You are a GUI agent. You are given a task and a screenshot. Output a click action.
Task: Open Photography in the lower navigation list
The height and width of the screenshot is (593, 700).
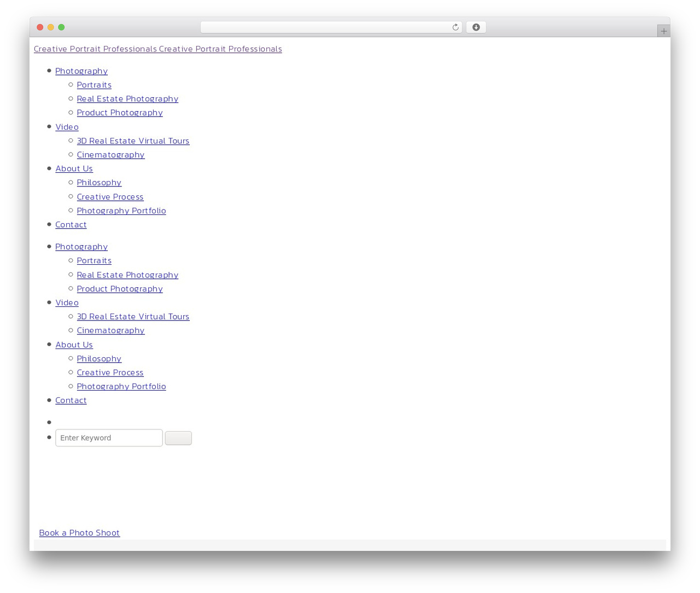(81, 247)
